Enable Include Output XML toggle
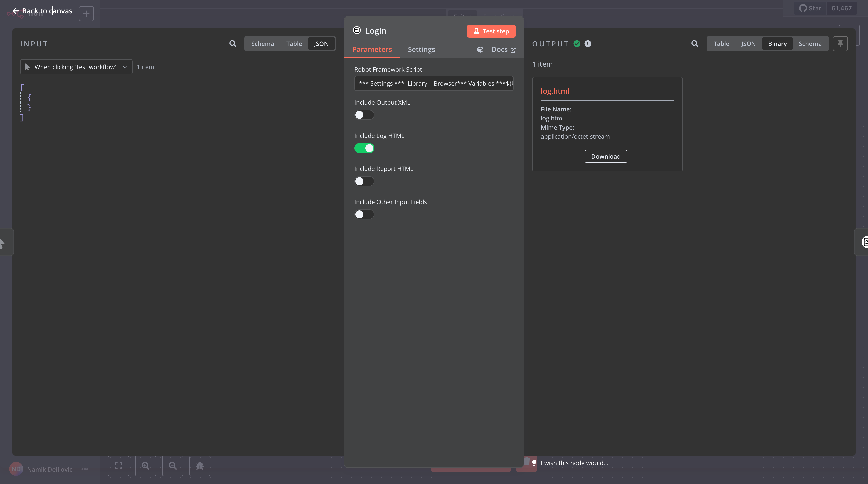Image resolution: width=868 pixels, height=484 pixels. [364, 115]
